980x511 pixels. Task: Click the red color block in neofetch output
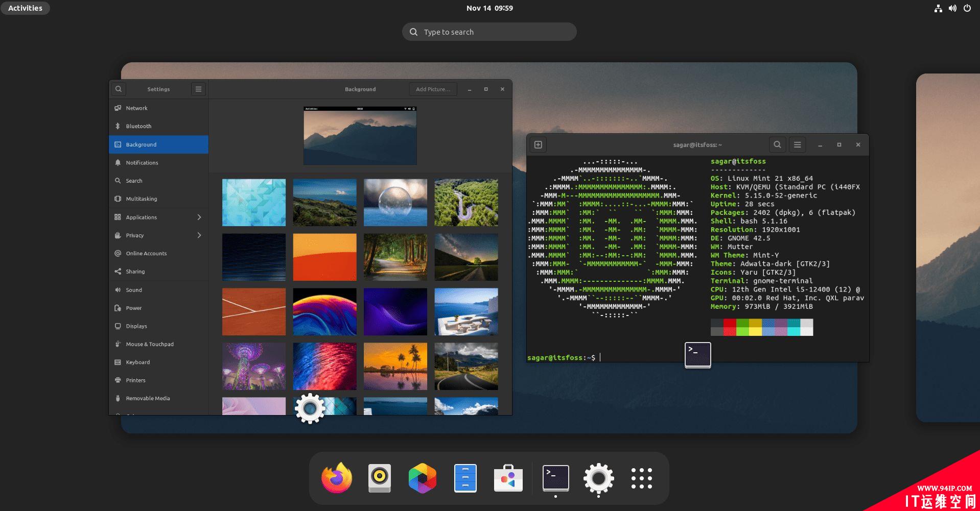pyautogui.click(x=730, y=327)
